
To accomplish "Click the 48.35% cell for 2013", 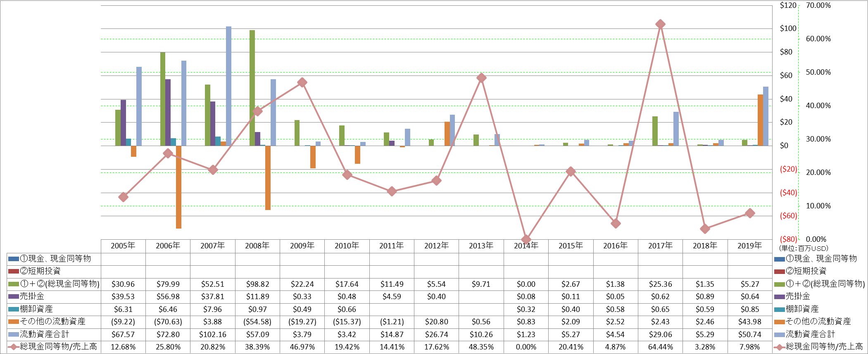I will [x=481, y=347].
